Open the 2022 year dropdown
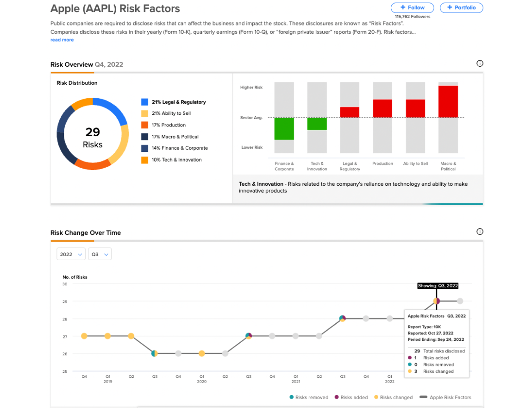Screen dimensions: 532x408 [70, 254]
